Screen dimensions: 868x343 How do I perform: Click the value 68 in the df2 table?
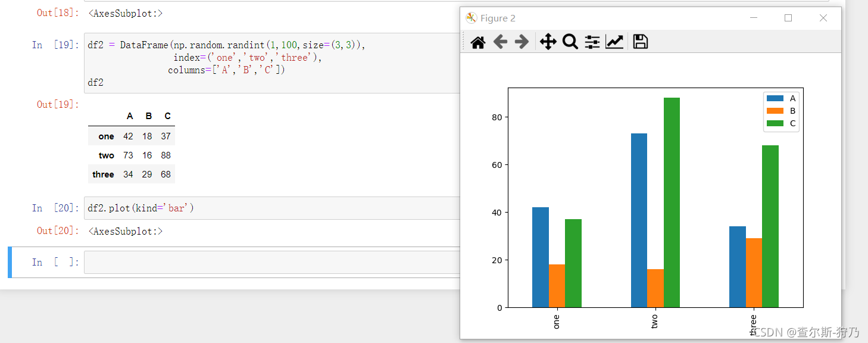[x=166, y=174]
